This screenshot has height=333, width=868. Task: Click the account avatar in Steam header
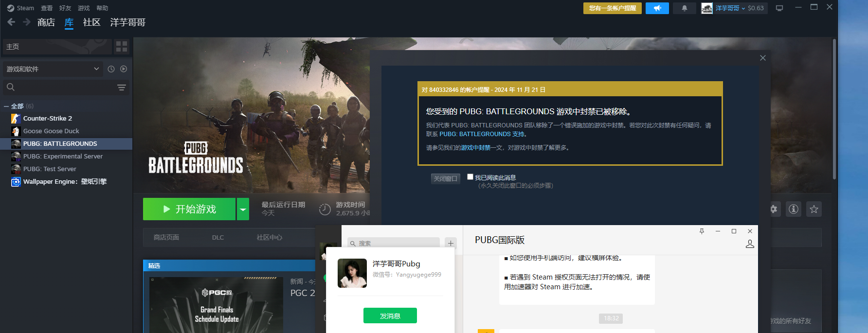pos(707,8)
